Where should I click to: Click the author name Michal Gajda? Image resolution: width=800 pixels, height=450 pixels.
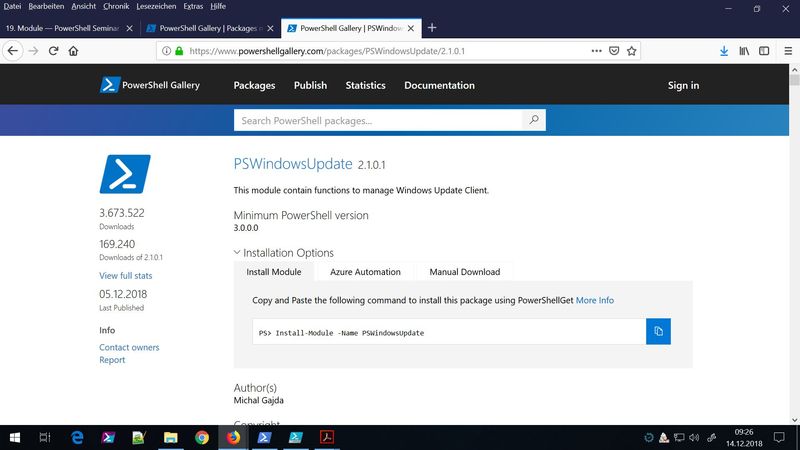coord(259,401)
